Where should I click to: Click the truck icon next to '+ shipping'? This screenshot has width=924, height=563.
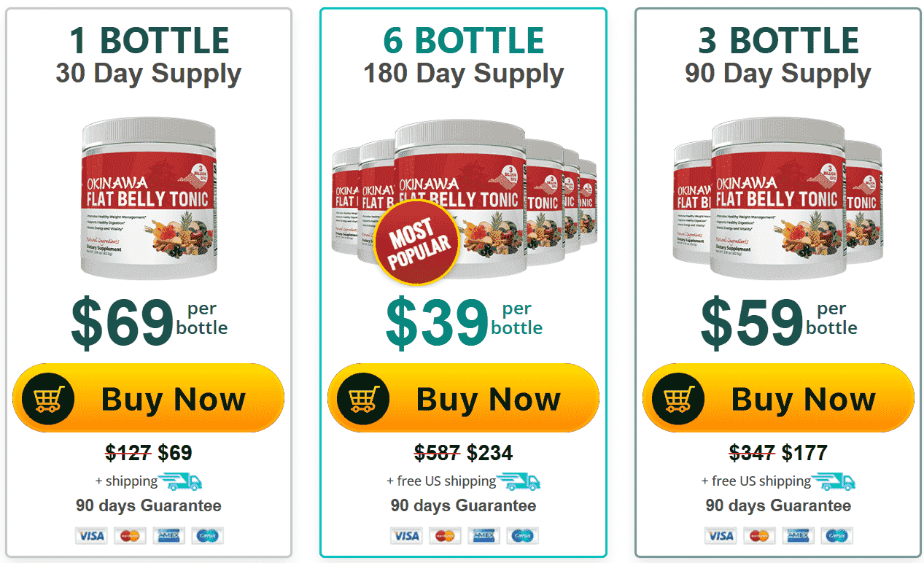click(182, 481)
